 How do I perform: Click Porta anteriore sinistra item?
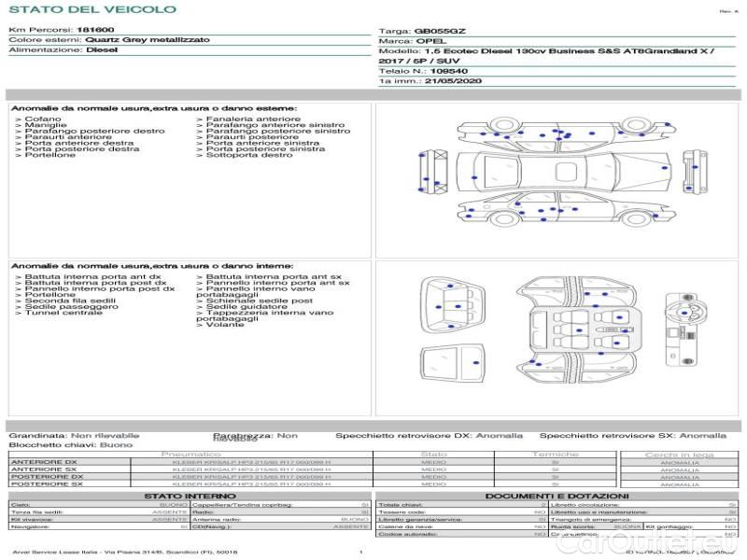click(258, 143)
